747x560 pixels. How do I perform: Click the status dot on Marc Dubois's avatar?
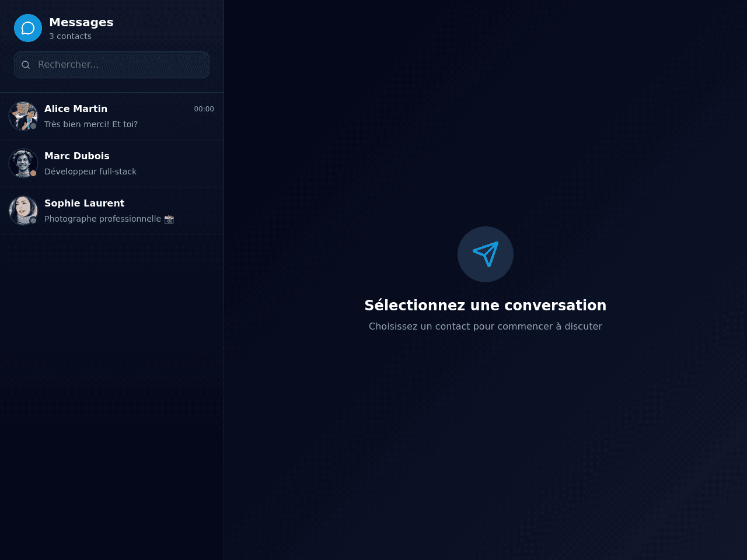point(33,173)
